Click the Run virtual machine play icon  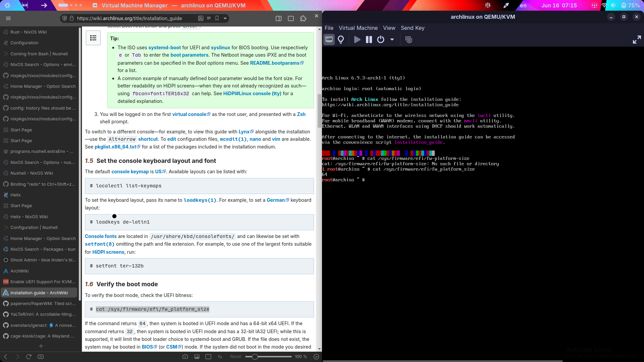click(x=357, y=40)
